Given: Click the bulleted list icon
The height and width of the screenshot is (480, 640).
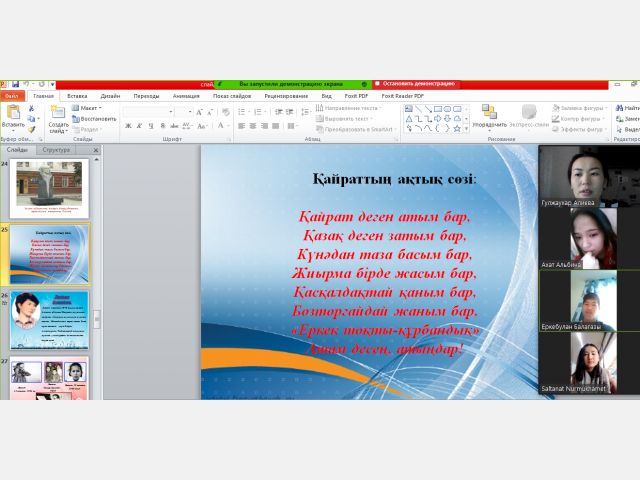Looking at the screenshot, I should click(242, 111).
